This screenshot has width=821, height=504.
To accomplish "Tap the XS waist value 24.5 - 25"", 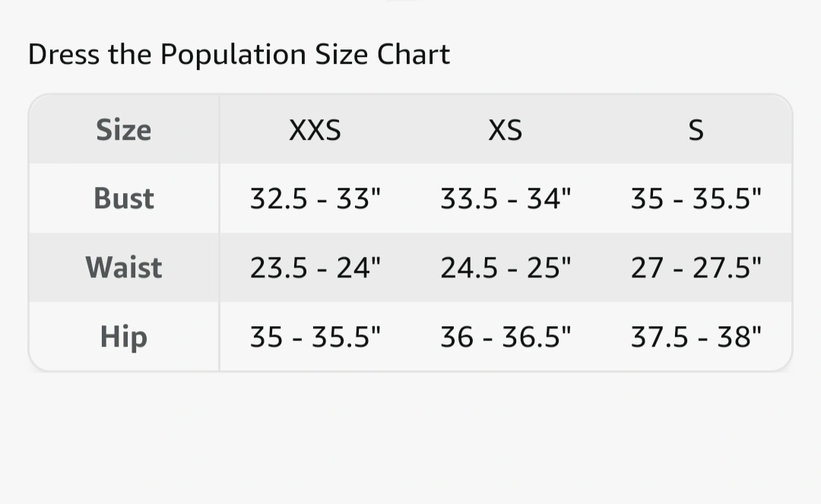I will point(506,268).
